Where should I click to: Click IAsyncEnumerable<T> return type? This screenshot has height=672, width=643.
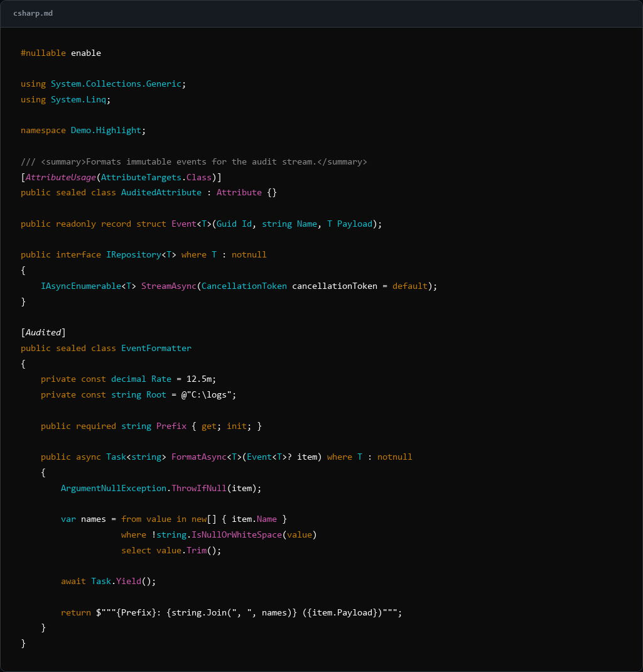tap(89, 286)
